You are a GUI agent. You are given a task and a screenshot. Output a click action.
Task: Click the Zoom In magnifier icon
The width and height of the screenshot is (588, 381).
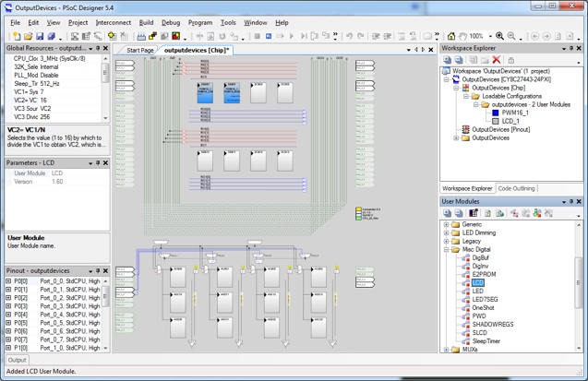(499, 36)
